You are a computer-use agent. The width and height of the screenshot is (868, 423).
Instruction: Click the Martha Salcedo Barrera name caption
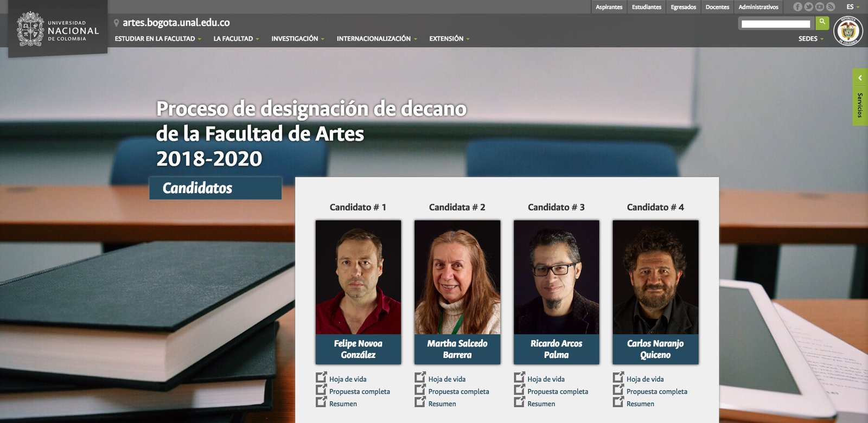pyautogui.click(x=457, y=349)
